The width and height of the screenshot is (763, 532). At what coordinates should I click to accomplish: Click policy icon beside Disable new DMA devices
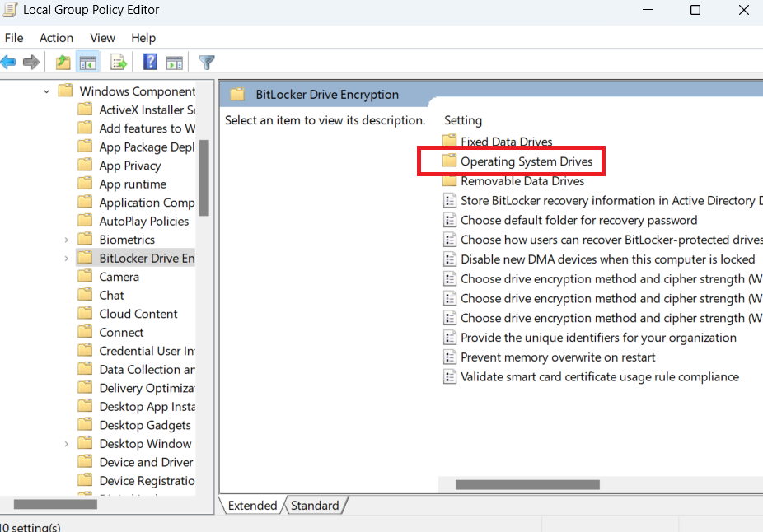click(x=450, y=259)
